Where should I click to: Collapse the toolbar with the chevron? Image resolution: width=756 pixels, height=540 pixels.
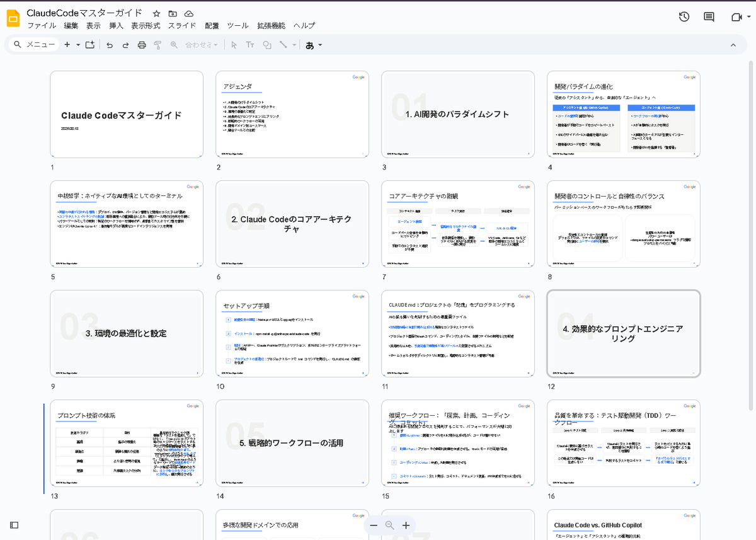[733, 45]
